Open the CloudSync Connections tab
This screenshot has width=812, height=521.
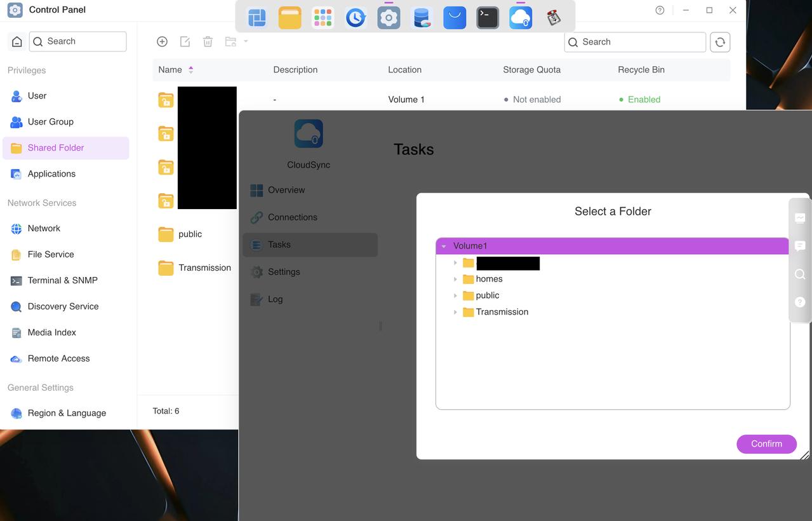[310, 217]
